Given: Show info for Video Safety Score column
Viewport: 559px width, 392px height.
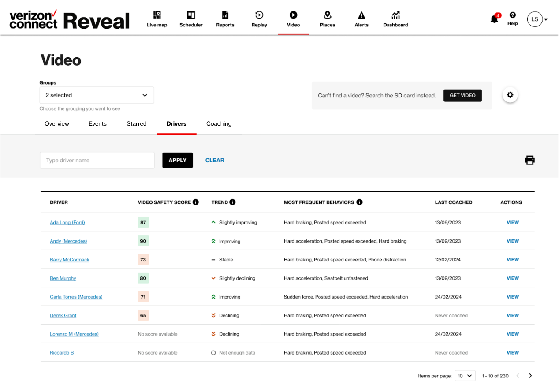Looking at the screenshot, I should tap(196, 202).
